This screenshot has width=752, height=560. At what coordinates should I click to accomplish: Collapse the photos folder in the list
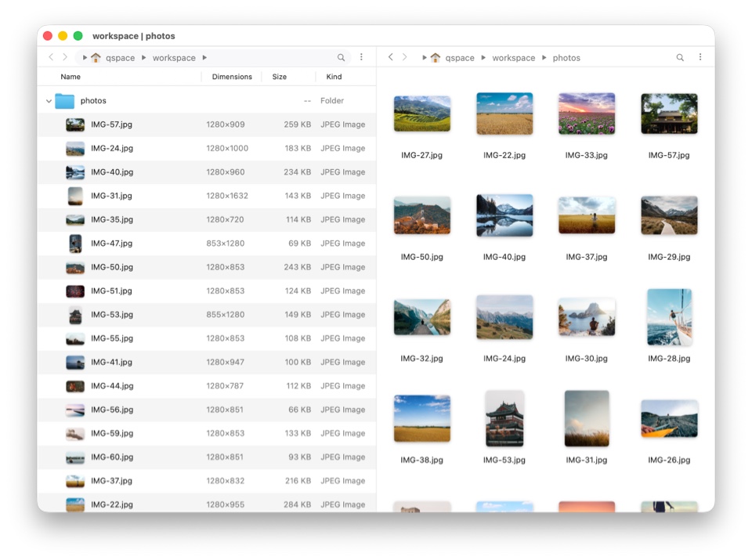[x=49, y=101]
